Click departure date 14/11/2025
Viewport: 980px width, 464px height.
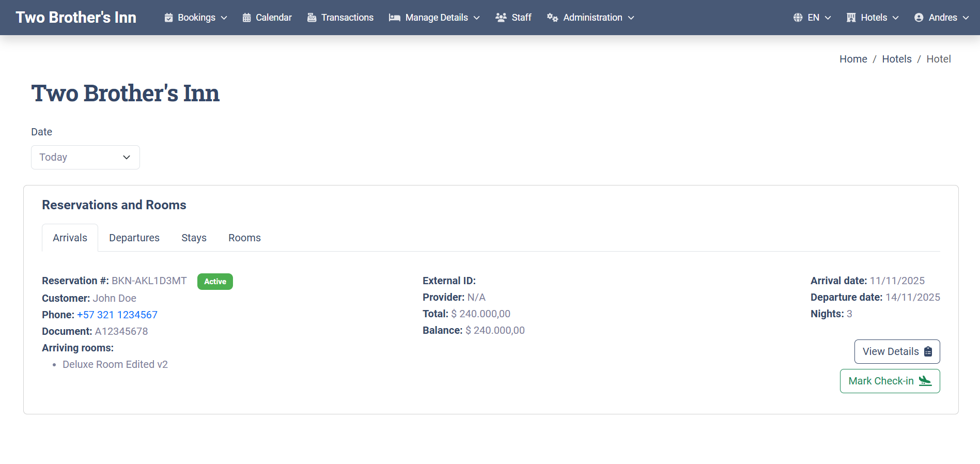[x=913, y=297]
